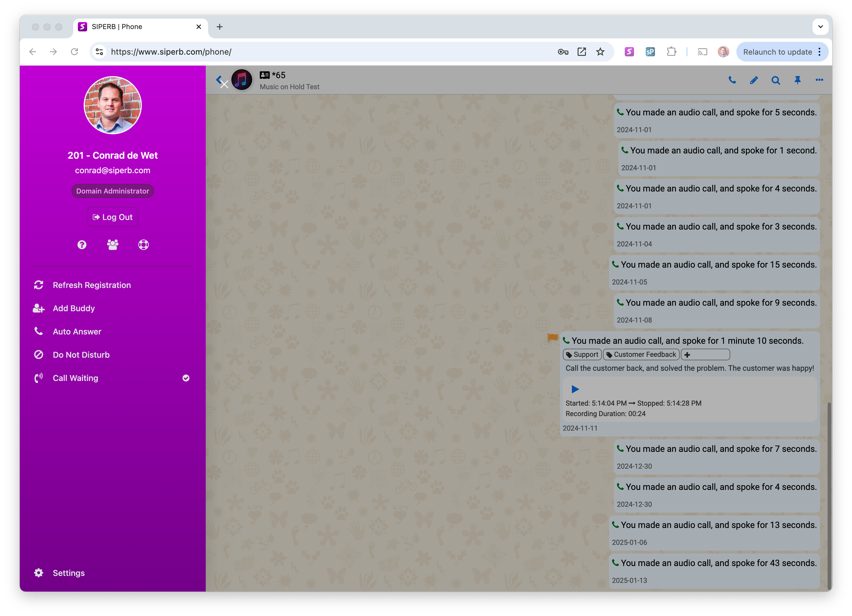Click the Music on Hold Test title
The image size is (852, 616).
pos(290,87)
